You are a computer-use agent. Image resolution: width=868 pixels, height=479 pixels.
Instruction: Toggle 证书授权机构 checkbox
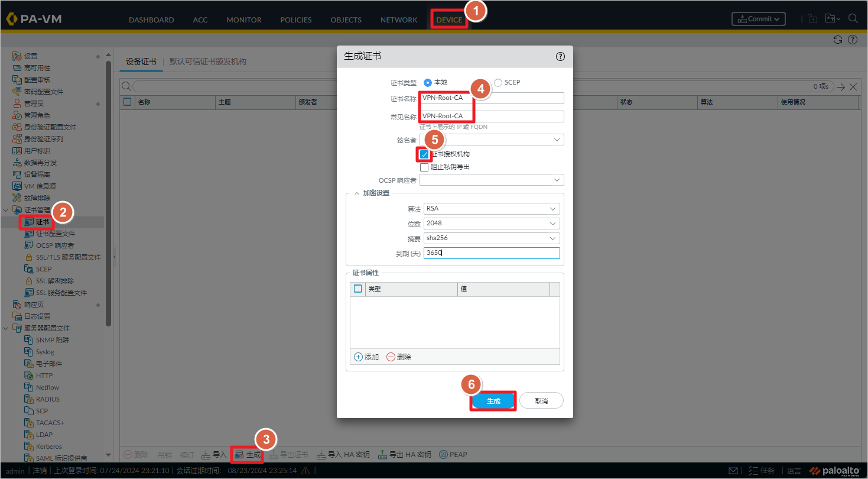pyautogui.click(x=424, y=154)
